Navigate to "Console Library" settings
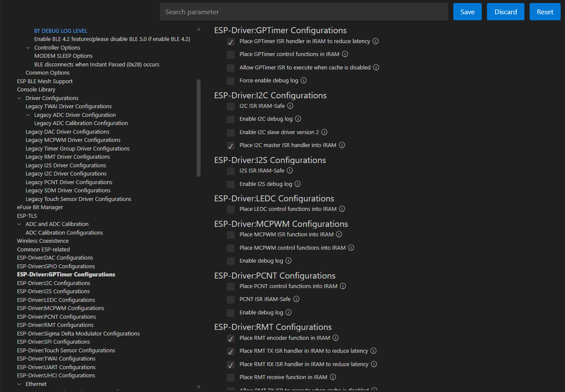 (x=36, y=89)
